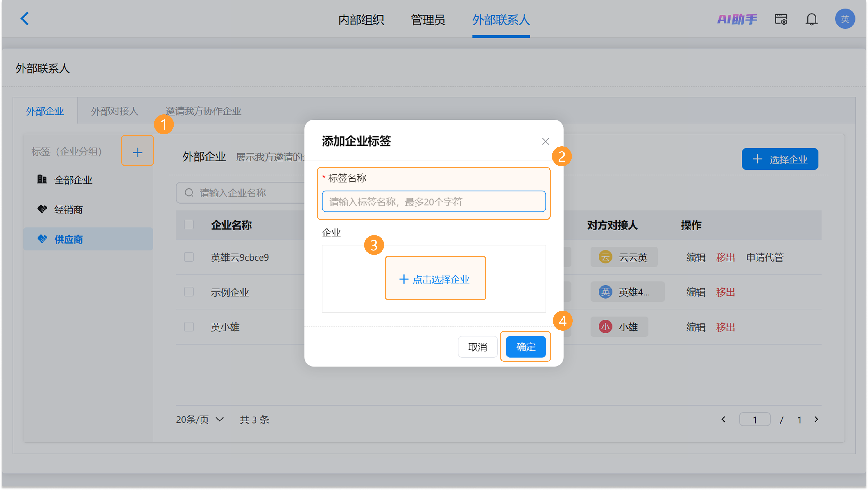Remove the 英雄4... row with 移出
Viewport: 868px width, 490px height.
click(x=726, y=292)
